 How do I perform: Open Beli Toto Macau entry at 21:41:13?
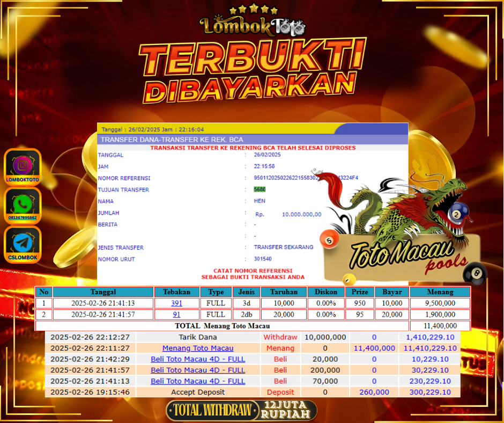tap(198, 381)
